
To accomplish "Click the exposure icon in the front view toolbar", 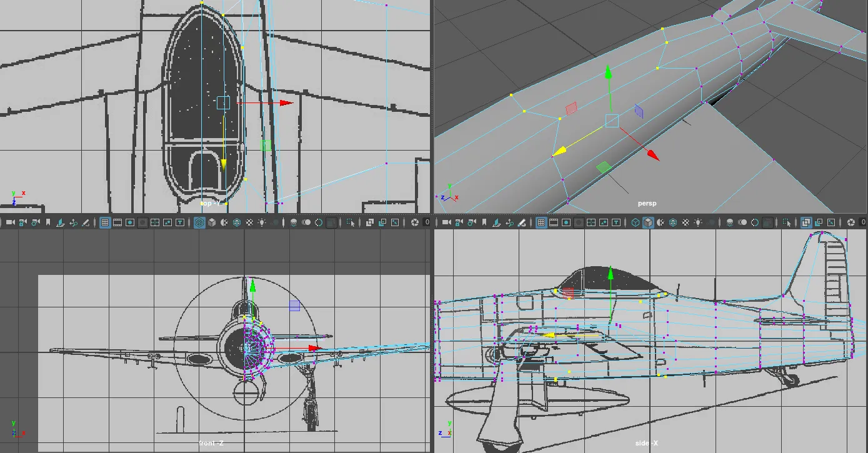I will coord(414,222).
